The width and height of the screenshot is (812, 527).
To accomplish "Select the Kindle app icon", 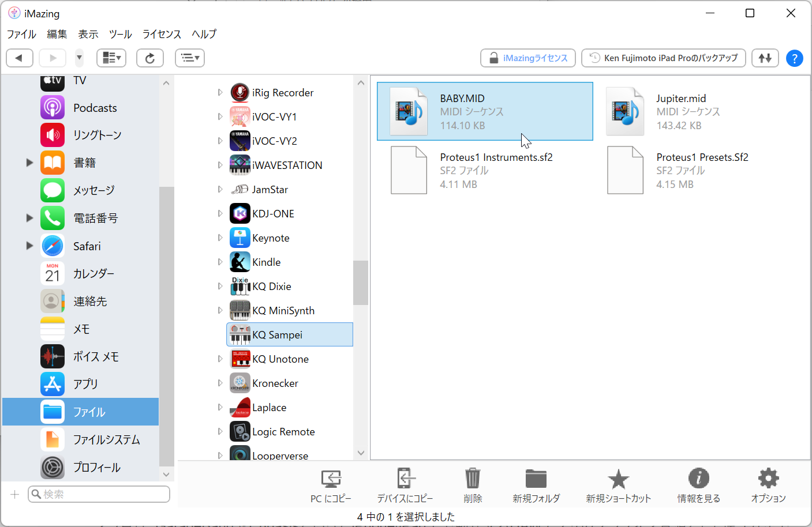I will (240, 262).
